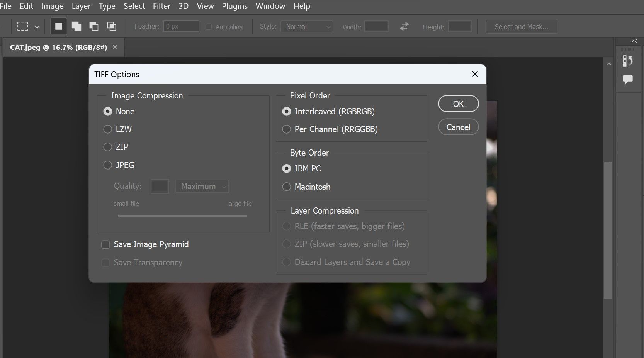Open the Filter menu

coord(161,6)
